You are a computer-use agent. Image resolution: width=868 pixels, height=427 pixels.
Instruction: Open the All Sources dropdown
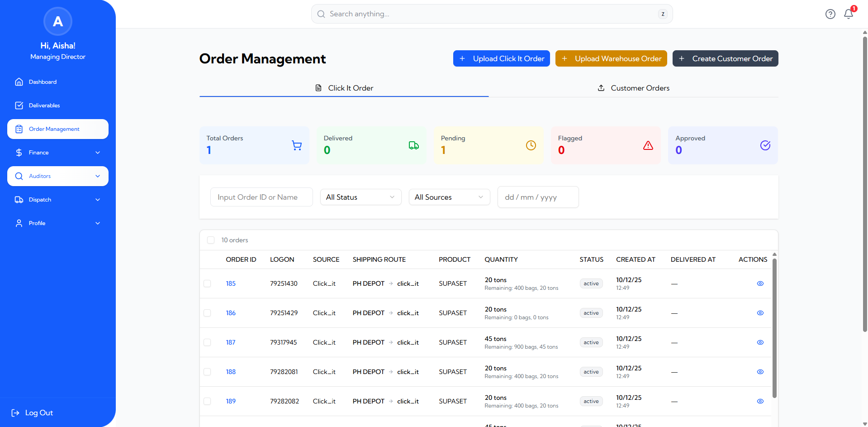point(449,197)
